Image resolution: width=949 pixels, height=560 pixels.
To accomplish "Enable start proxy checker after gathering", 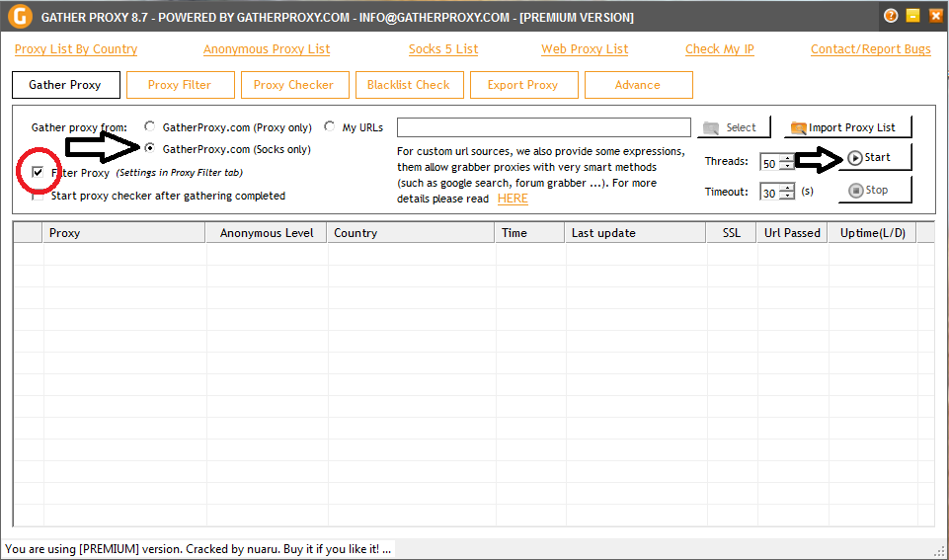I will pyautogui.click(x=38, y=196).
